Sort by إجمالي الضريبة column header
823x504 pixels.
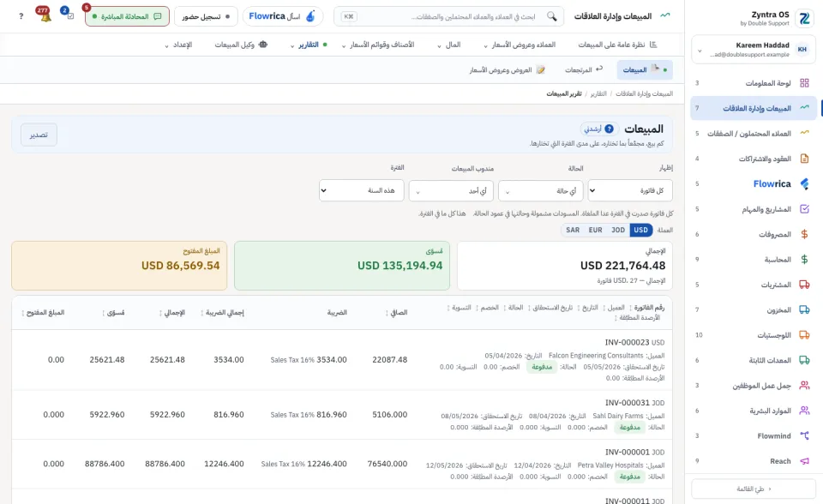click(223, 312)
